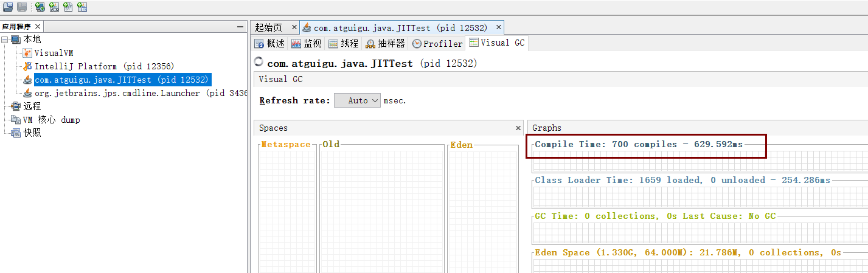Click the Load file toolbar icon
Viewport: 868px width, 273px height.
pyautogui.click(x=7, y=7)
